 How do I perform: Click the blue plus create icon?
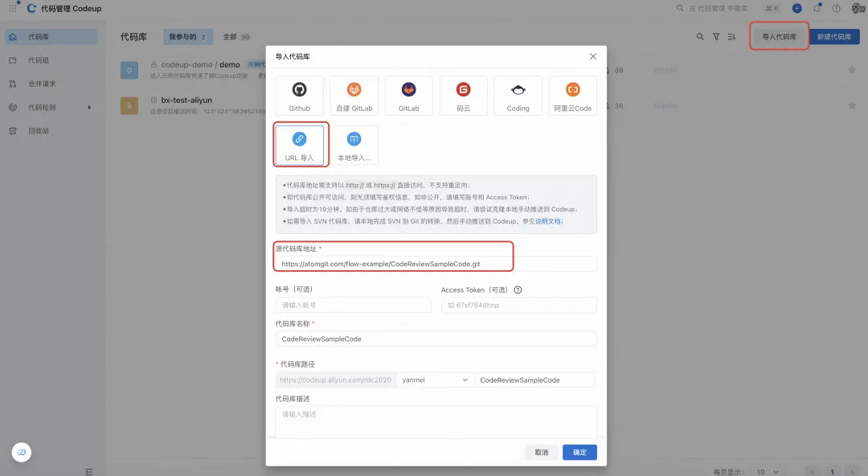796,8
